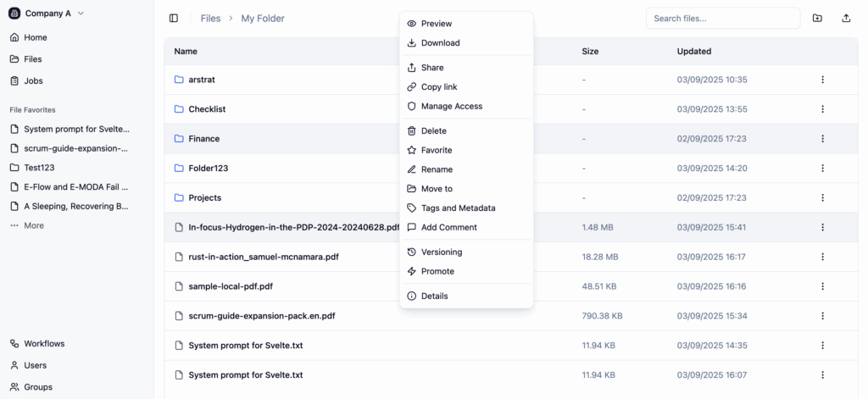This screenshot has width=868, height=399.
Task: Open Tags and Metadata menu entry
Action: (466, 208)
